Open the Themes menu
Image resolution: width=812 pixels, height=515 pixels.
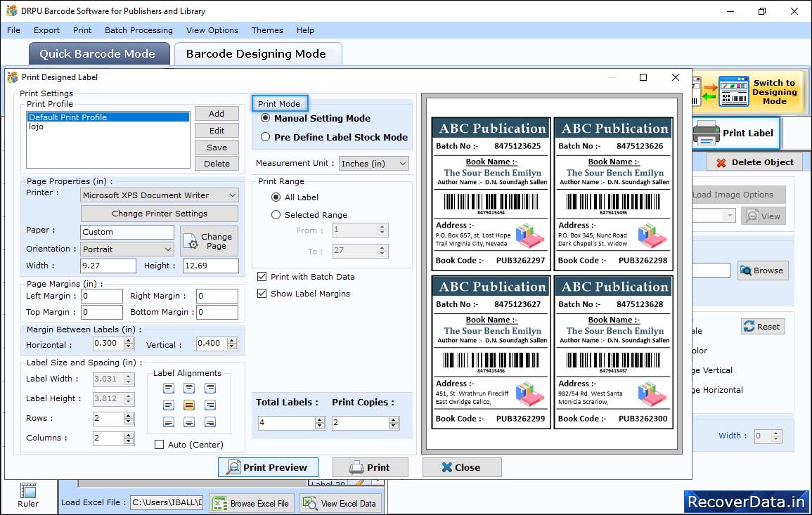[267, 30]
